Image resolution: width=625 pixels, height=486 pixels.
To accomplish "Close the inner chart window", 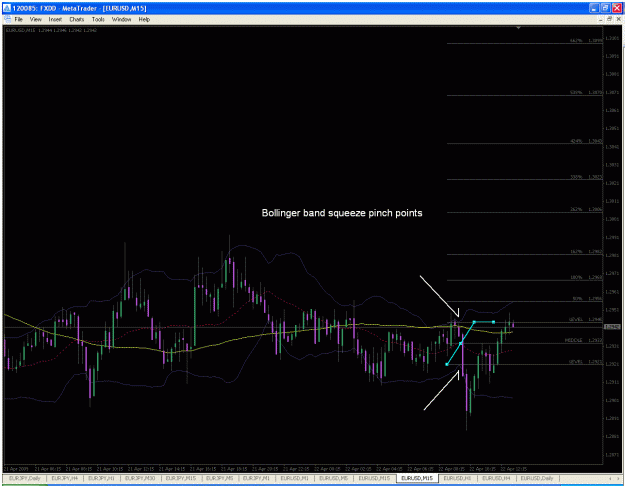I will tap(619, 19).
